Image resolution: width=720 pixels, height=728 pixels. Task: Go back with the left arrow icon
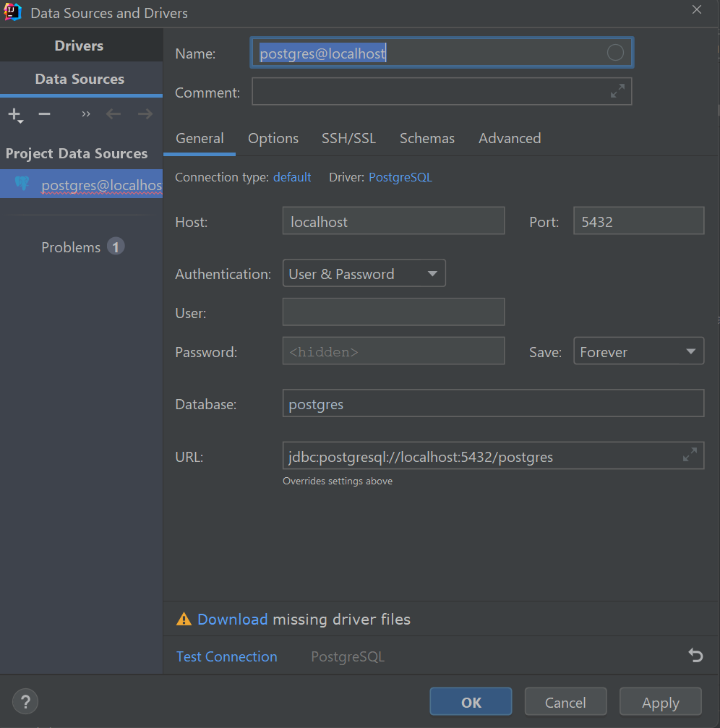pyautogui.click(x=113, y=114)
